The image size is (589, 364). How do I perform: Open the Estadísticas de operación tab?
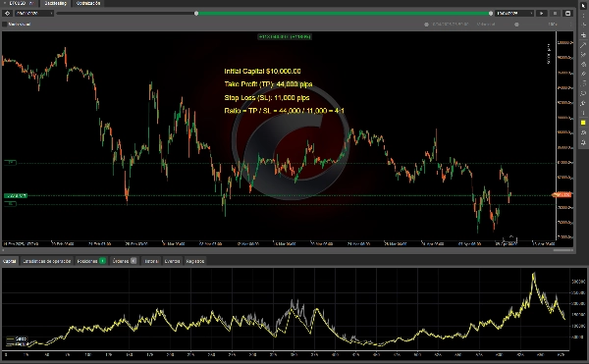click(46, 261)
